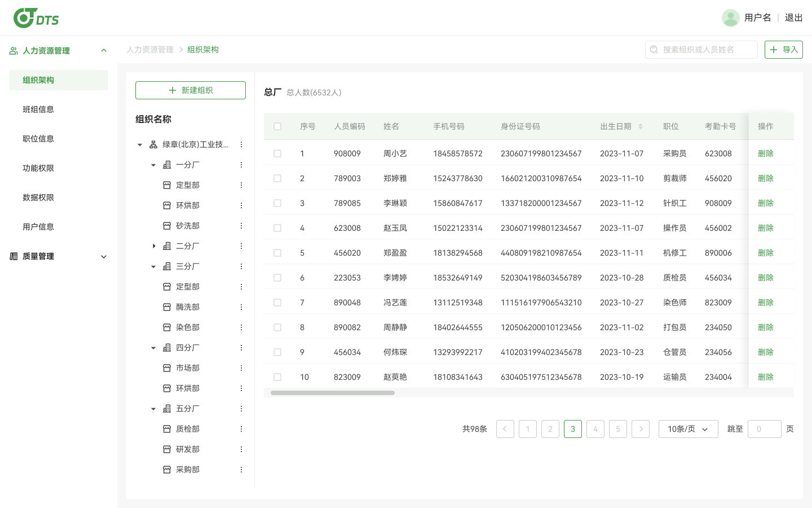Check the row for 何炜琛
Viewport: 812px width, 508px height.
pos(277,352)
